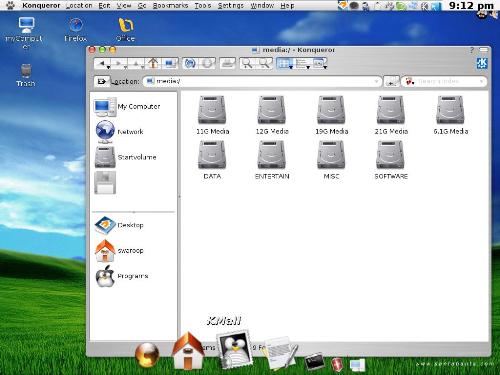Image resolution: width=500 pixels, height=375 pixels.
Task: Expand Icon View mode dropdown arrow
Action: (x=291, y=67)
